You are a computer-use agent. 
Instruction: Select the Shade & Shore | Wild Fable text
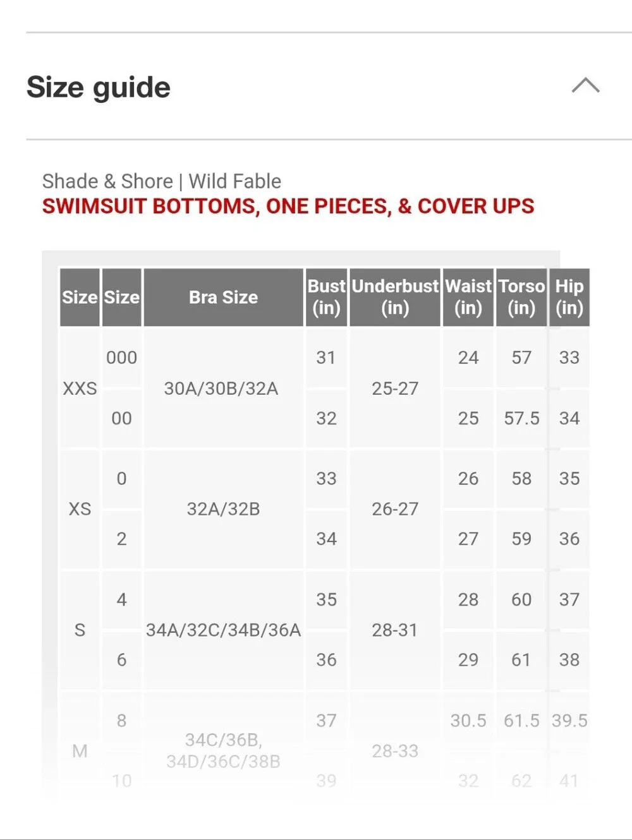[x=162, y=181]
